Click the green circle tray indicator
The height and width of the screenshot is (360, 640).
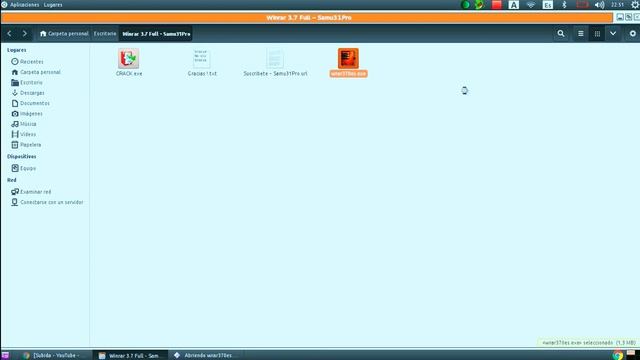[x=465, y=5]
